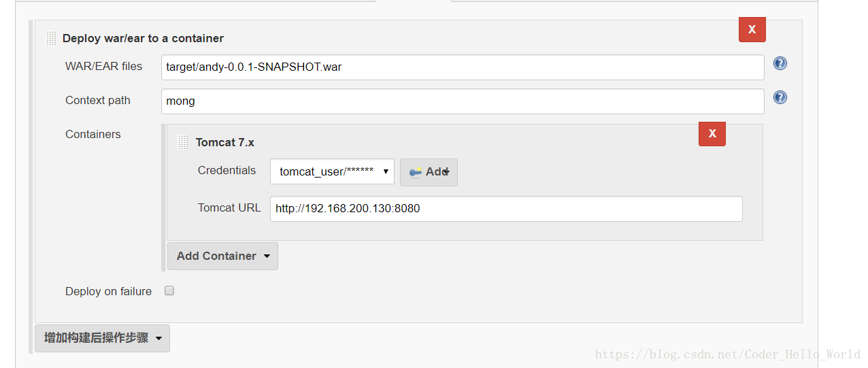The height and width of the screenshot is (368, 868).
Task: Select the Tomcat URL input box
Action: [x=506, y=209]
